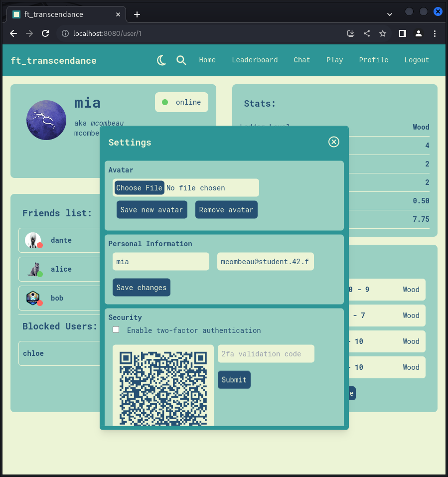The height and width of the screenshot is (477, 448).
Task: Select friend name dante
Action: [x=61, y=240]
